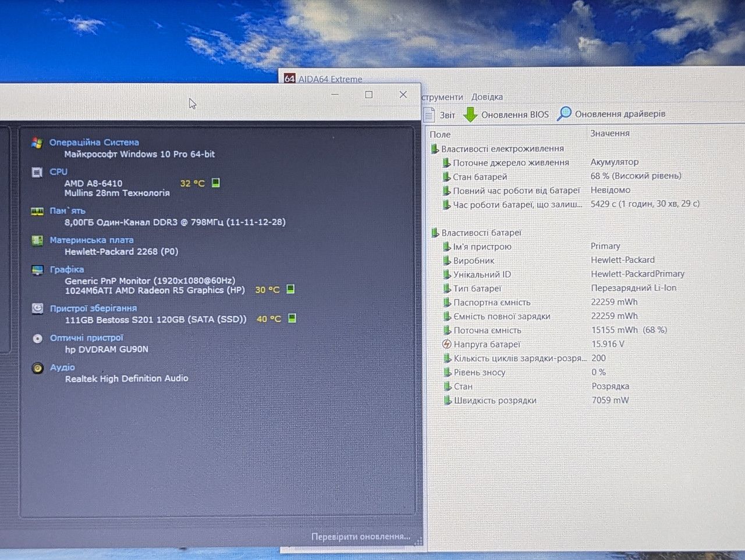Open the partially hidden Інструменти menu in AIDA64
Image resolution: width=745 pixels, height=560 pixels.
pos(442,97)
